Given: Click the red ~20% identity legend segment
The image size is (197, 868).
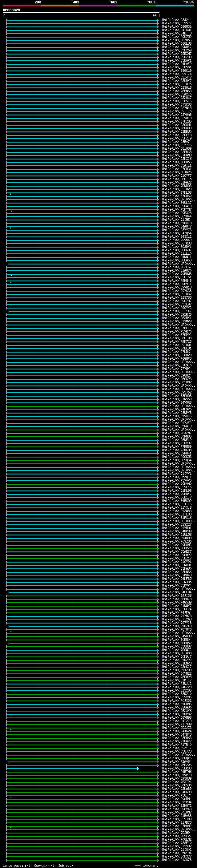Looking at the screenshot, I should [22, 6].
